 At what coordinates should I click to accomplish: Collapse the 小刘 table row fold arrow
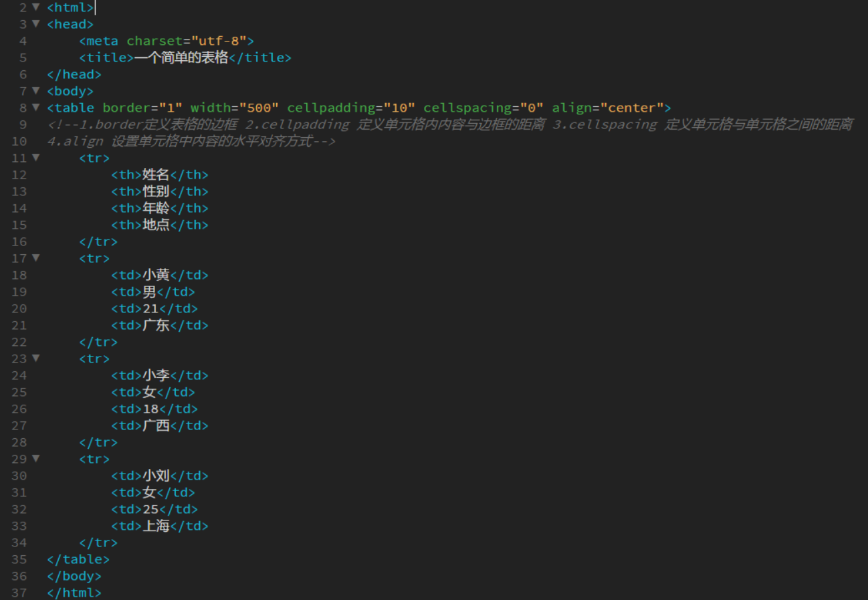[x=35, y=459]
